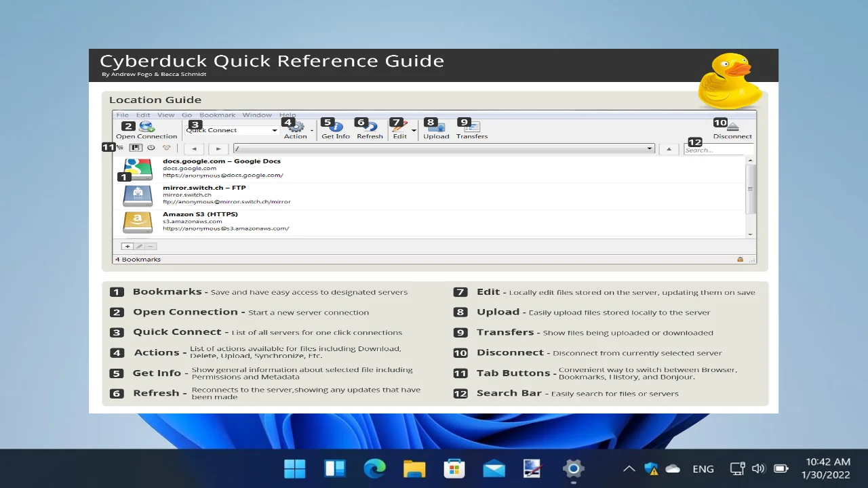Open the Bookmark menu
This screenshot has width=868, height=488.
pyautogui.click(x=217, y=115)
